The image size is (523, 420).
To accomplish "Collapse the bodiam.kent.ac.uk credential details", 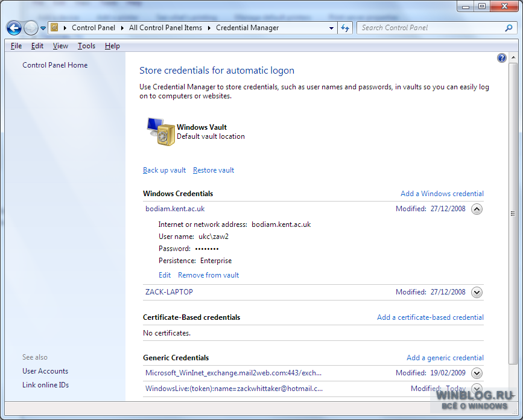I will (477, 209).
